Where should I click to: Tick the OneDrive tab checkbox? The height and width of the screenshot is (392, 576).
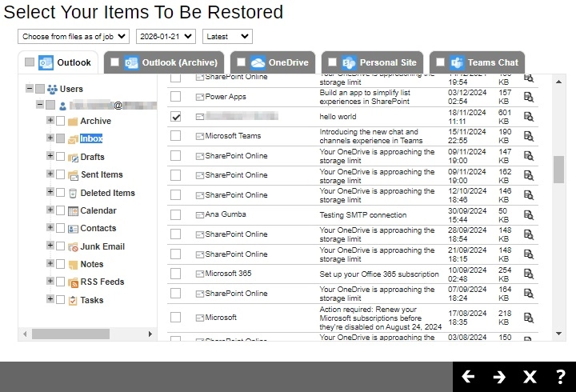click(241, 62)
